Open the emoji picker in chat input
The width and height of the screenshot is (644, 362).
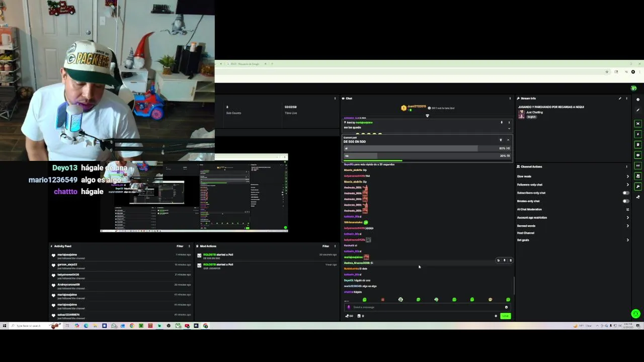(x=506, y=307)
